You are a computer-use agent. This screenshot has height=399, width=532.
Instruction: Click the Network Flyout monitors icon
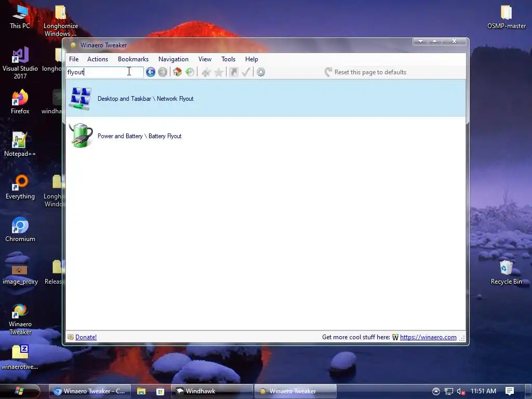[x=81, y=99]
